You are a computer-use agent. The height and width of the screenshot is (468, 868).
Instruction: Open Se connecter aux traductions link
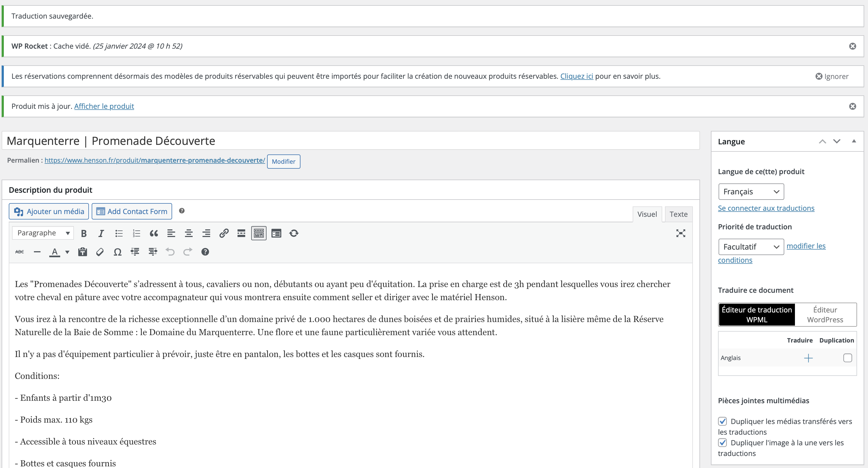(766, 208)
